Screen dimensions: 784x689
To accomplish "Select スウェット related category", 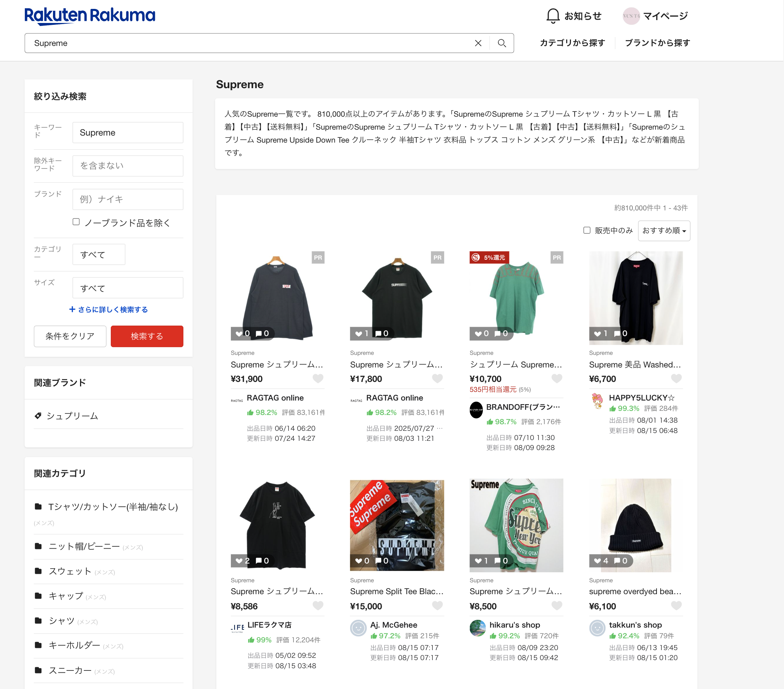I will (70, 571).
